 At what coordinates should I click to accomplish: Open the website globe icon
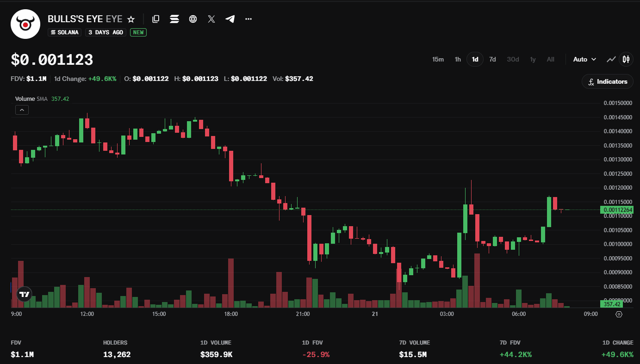tap(193, 19)
